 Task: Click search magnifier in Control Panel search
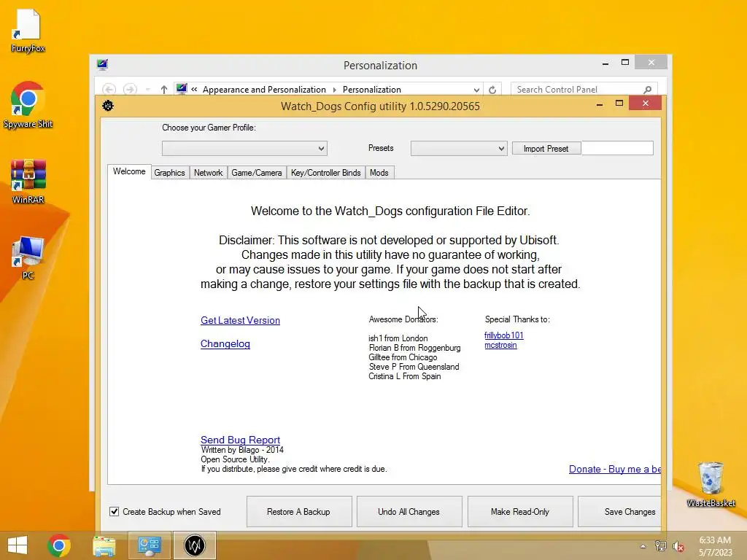[648, 90]
